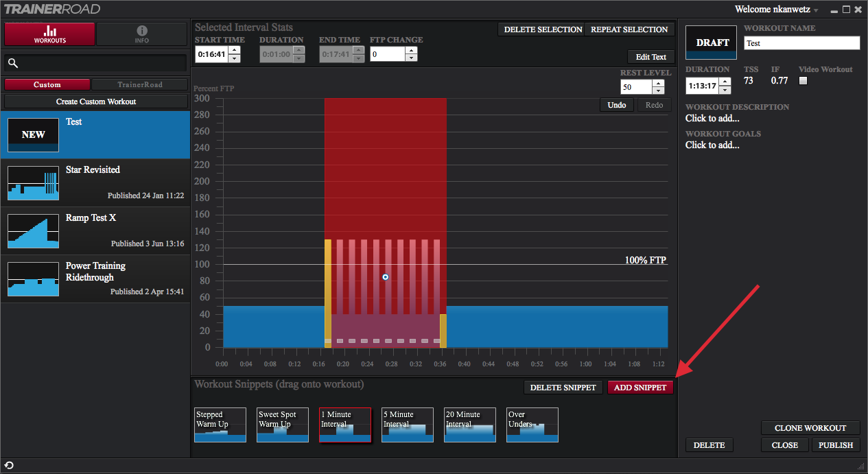Click Delete Selection
Viewport: 868px width, 474px height.
coord(542,29)
